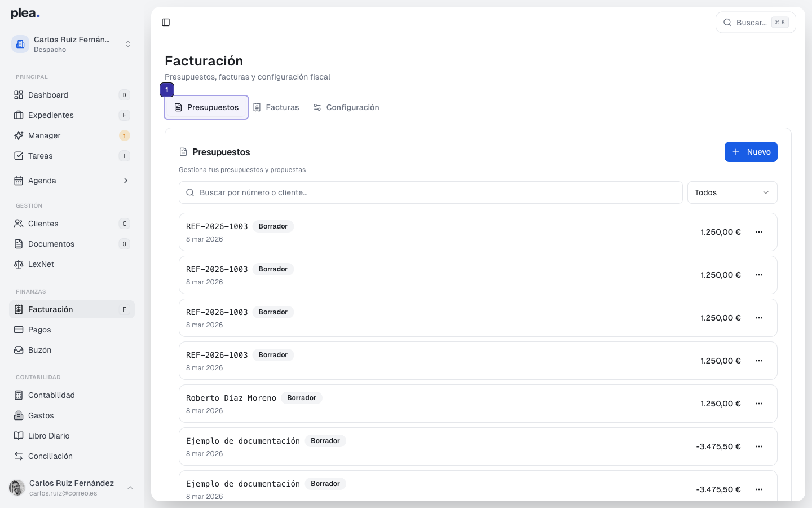
Task: Open Buzón inbox
Action: [x=72, y=350]
